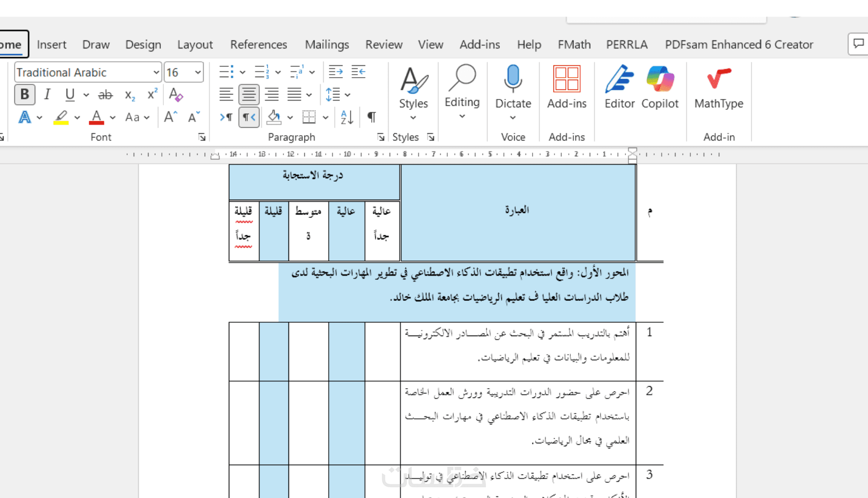Set right-to-left text direction

point(249,117)
